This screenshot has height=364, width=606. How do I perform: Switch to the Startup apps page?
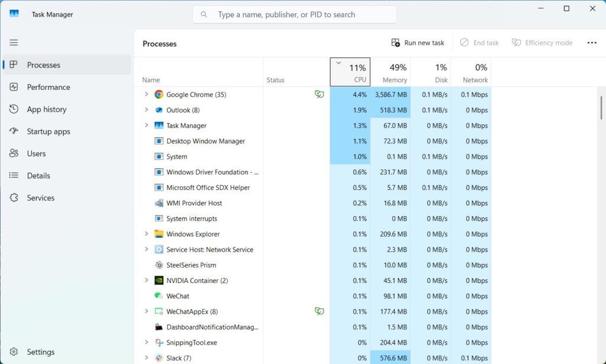click(x=49, y=131)
